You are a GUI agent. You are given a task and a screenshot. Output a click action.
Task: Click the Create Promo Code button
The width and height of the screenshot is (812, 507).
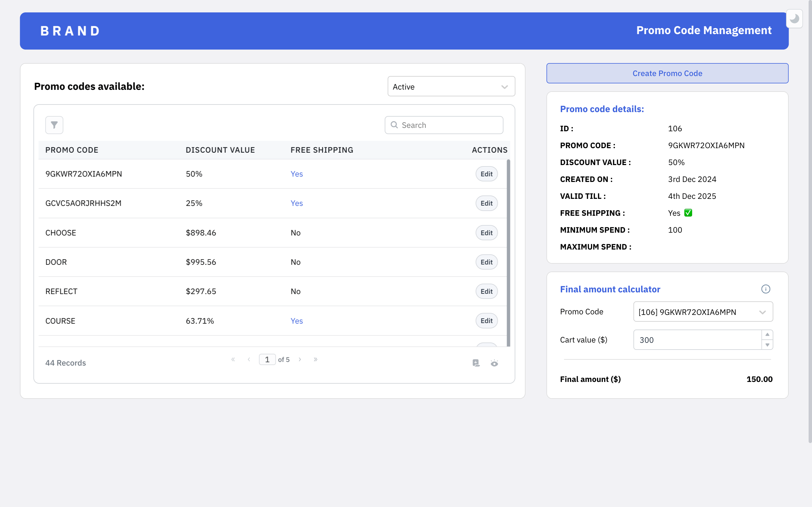667,73
